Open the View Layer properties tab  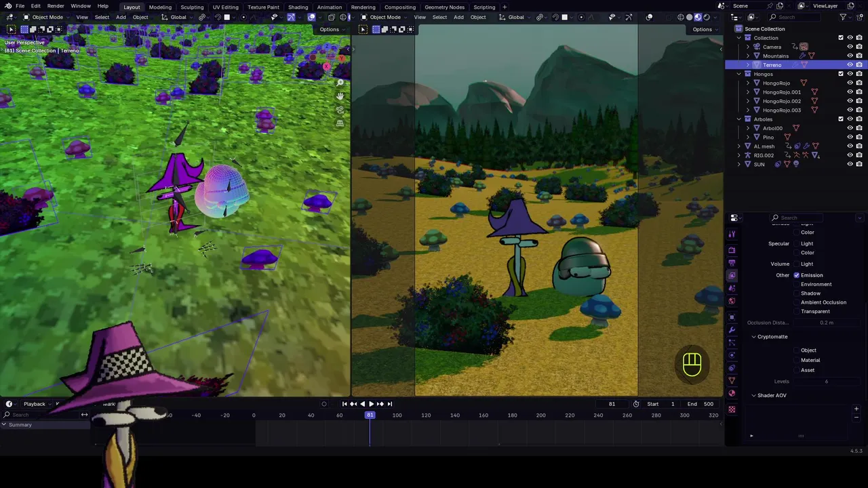[x=732, y=276]
